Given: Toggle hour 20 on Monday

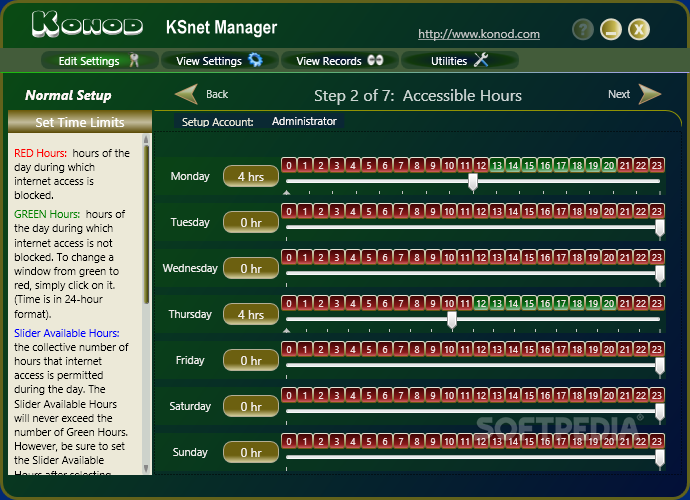Looking at the screenshot, I should 609,165.
